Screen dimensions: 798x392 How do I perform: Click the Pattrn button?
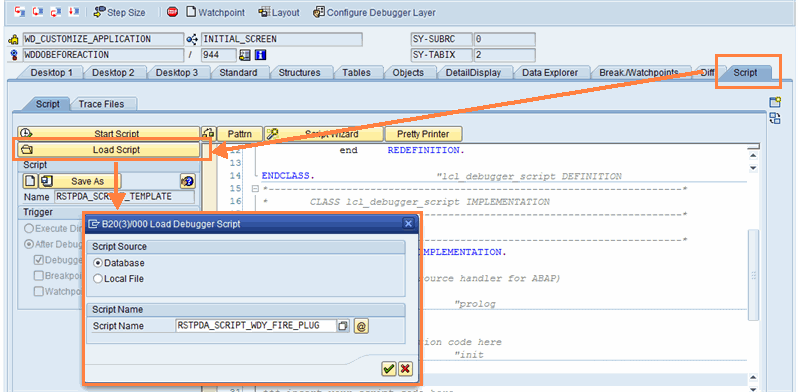pos(240,134)
